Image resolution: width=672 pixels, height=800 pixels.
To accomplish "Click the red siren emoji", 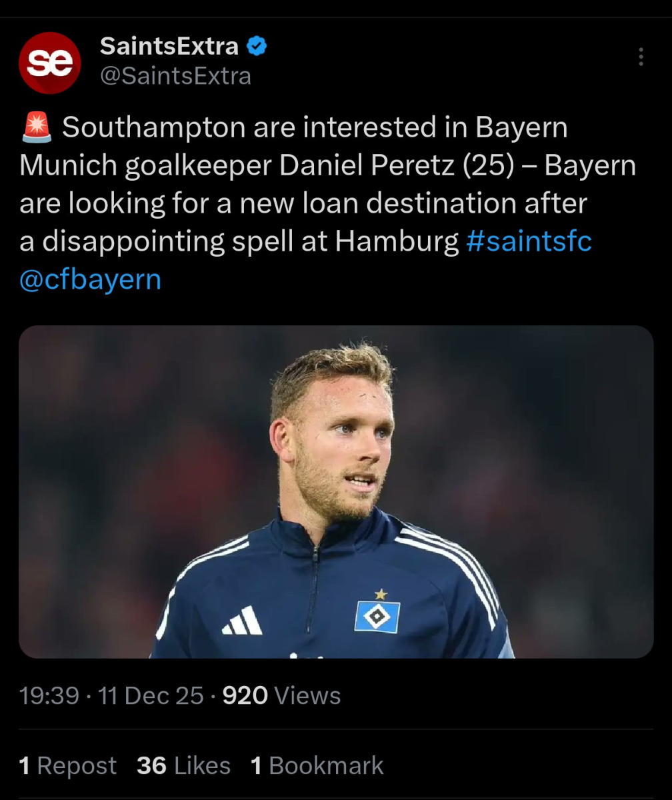I will tap(36, 128).
